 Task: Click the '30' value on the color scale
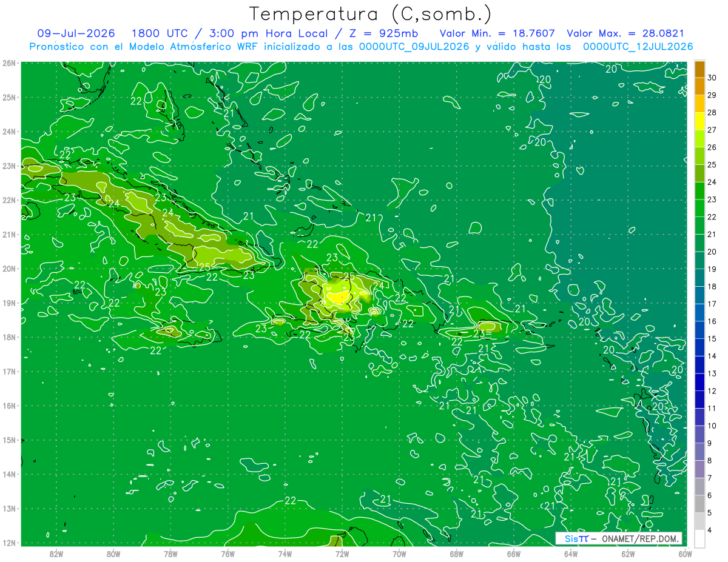[712, 78]
